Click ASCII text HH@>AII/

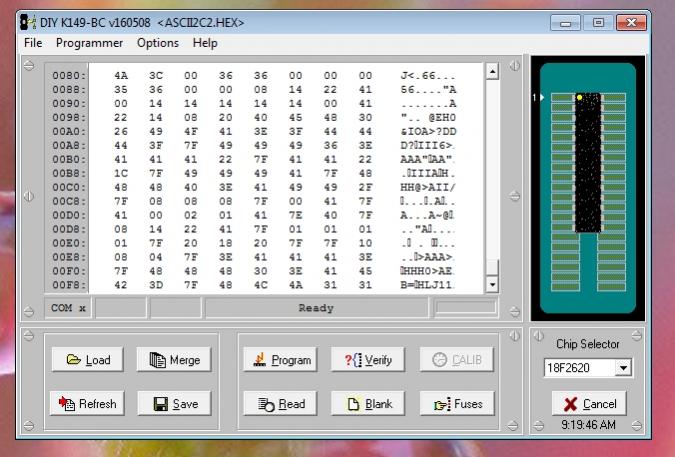coord(428,188)
